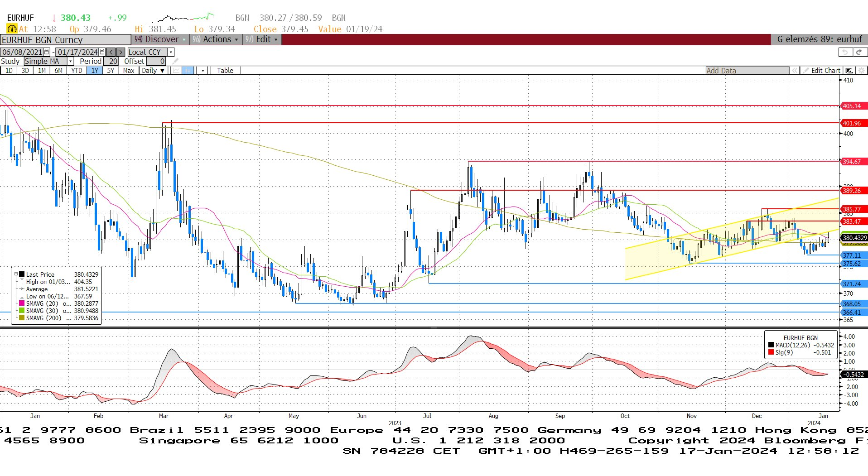This screenshot has height=476, width=868.
Task: Click Average marker icon in legend
Action: point(22,289)
